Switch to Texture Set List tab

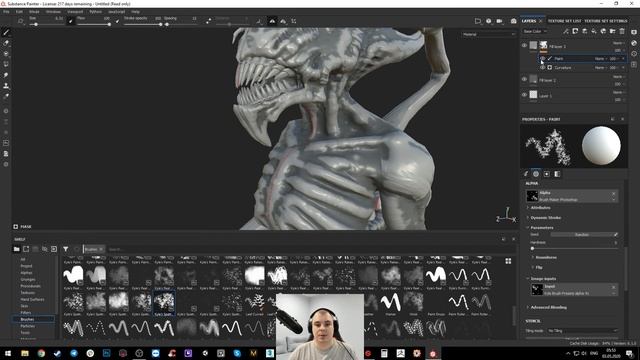tap(564, 21)
